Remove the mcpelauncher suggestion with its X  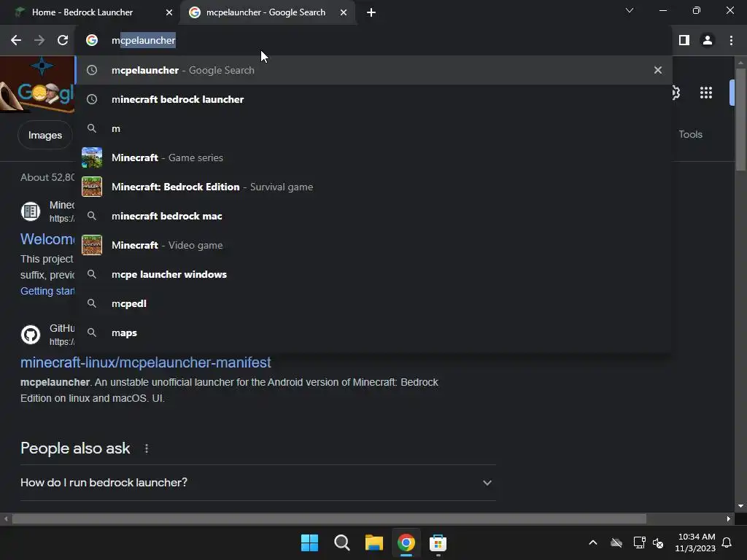point(658,70)
